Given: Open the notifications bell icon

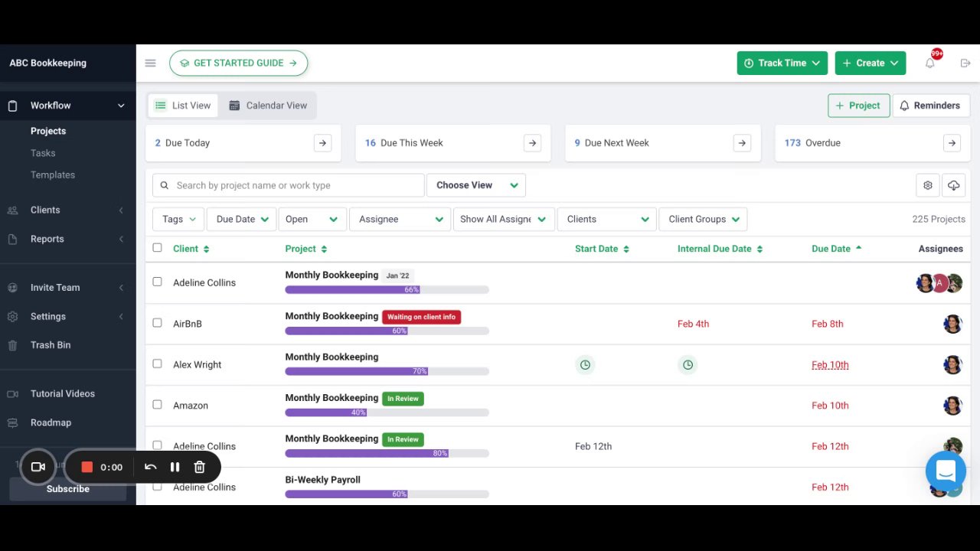Looking at the screenshot, I should coord(929,63).
